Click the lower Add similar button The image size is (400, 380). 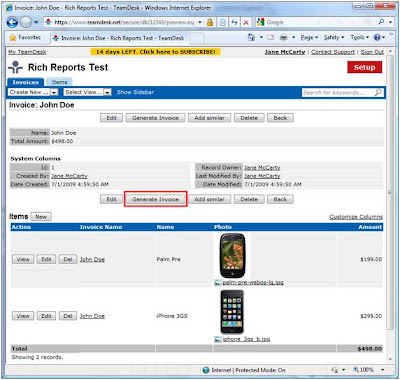pyautogui.click(x=209, y=199)
